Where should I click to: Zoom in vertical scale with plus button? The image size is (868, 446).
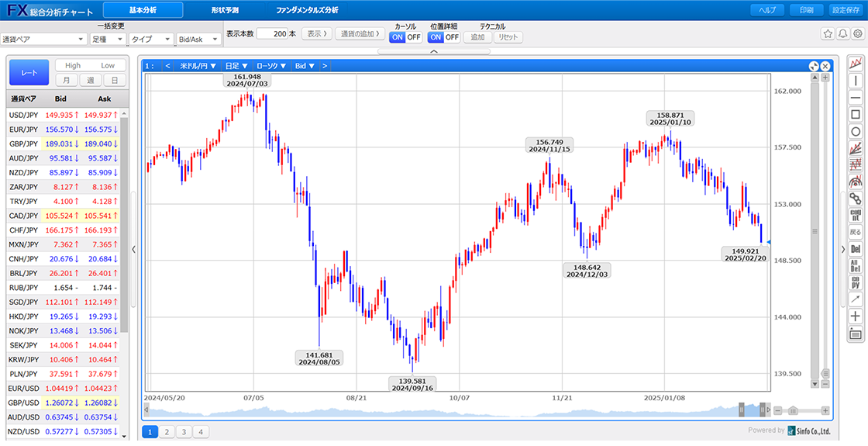coord(825,78)
